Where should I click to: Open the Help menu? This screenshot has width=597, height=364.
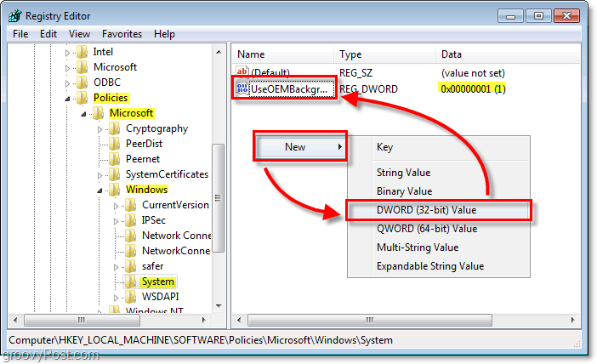[164, 34]
